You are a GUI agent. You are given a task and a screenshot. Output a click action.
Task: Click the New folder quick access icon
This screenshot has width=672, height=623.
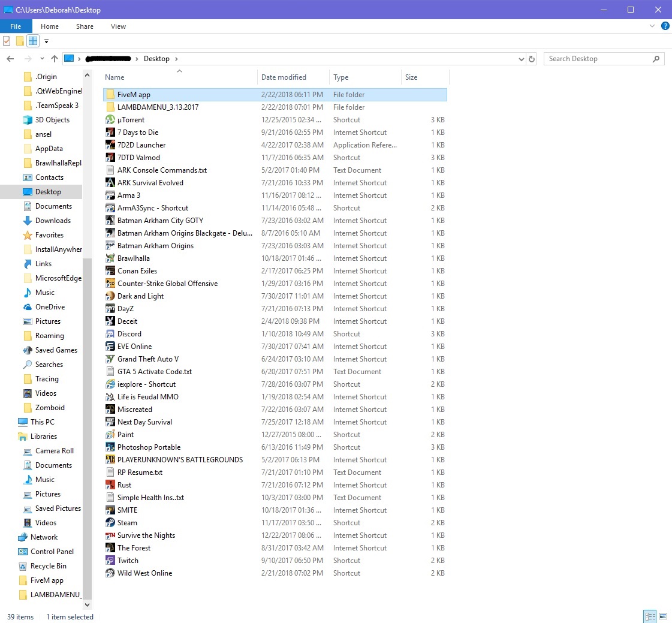click(x=20, y=41)
